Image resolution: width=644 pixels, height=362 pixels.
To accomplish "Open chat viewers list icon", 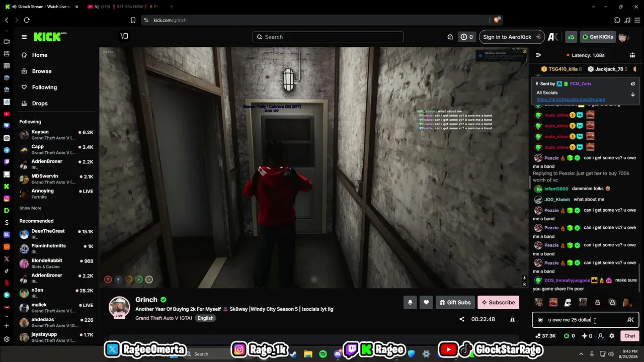I will [x=632, y=55].
